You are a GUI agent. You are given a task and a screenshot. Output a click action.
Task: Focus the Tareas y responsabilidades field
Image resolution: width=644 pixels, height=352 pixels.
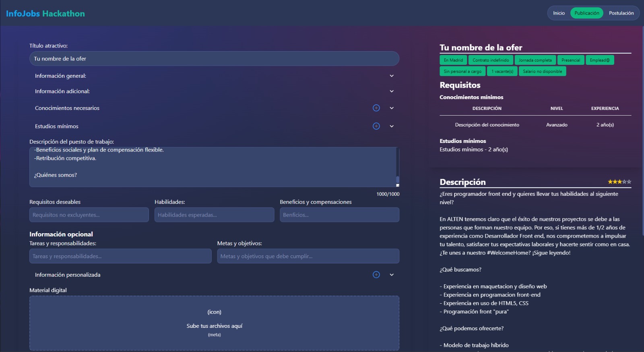tap(120, 256)
